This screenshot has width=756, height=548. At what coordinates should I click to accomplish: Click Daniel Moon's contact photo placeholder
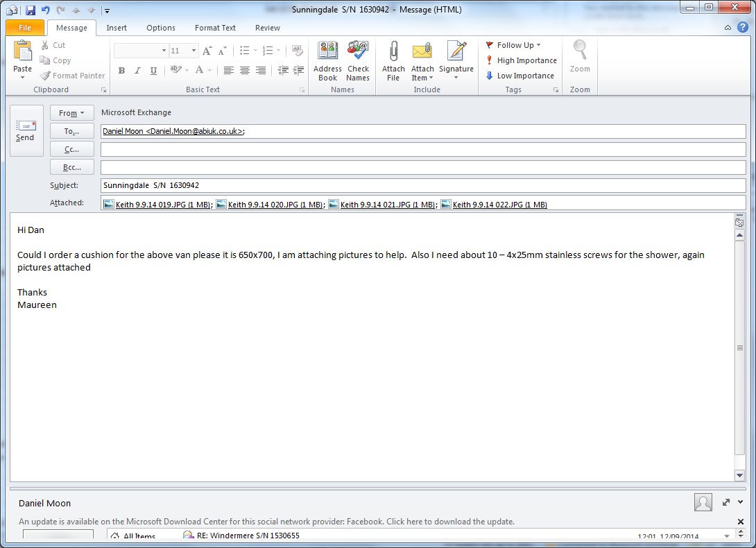pos(703,502)
